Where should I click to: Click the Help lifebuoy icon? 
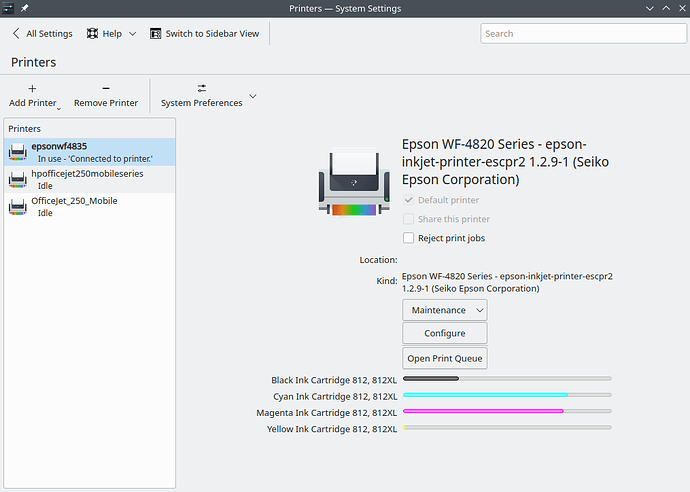tap(93, 33)
